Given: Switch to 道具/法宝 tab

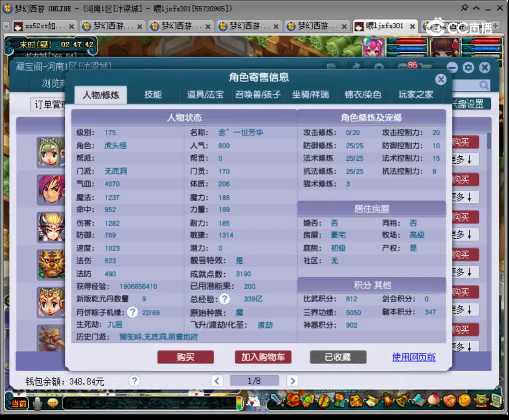Looking at the screenshot, I should click(x=205, y=95).
